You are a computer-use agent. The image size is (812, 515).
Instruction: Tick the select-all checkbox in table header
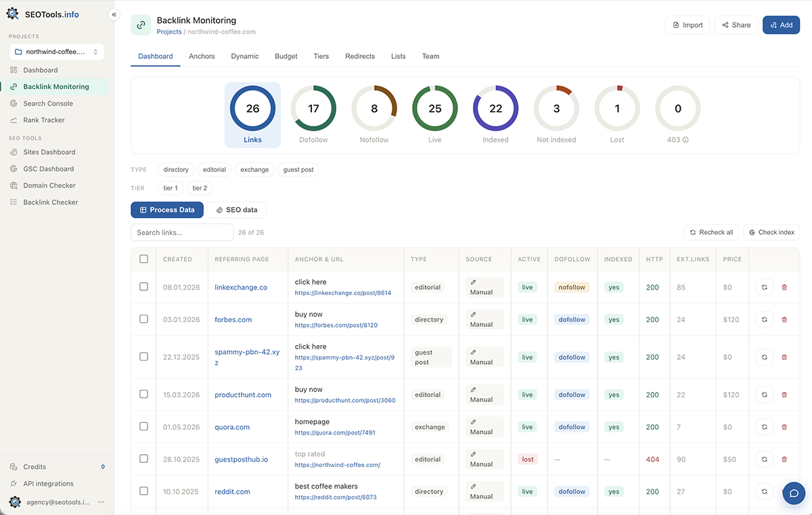143,259
